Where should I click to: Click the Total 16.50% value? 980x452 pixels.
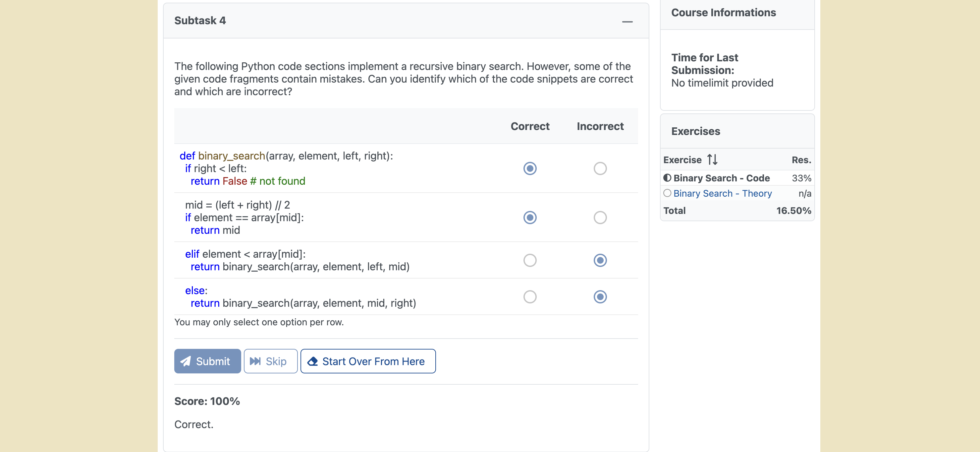coord(793,211)
